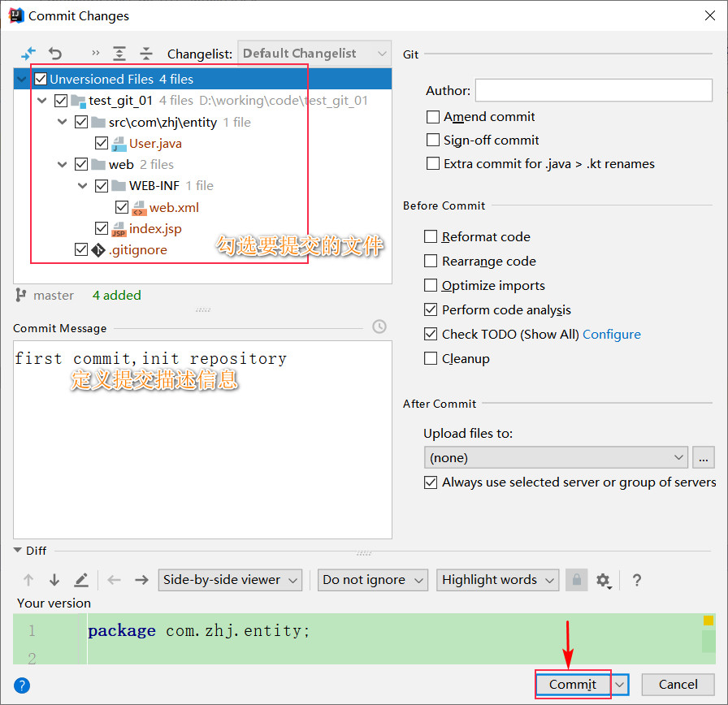The height and width of the screenshot is (705, 728).
Task: Click the Revert undo arrow icon
Action: click(55, 54)
